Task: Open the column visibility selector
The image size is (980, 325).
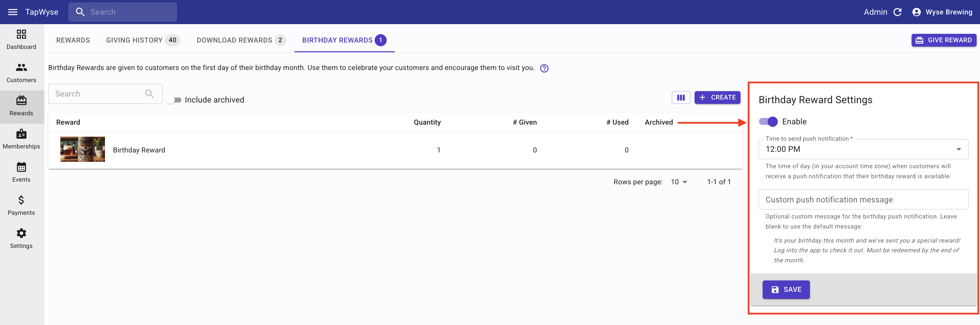Action: coord(680,98)
